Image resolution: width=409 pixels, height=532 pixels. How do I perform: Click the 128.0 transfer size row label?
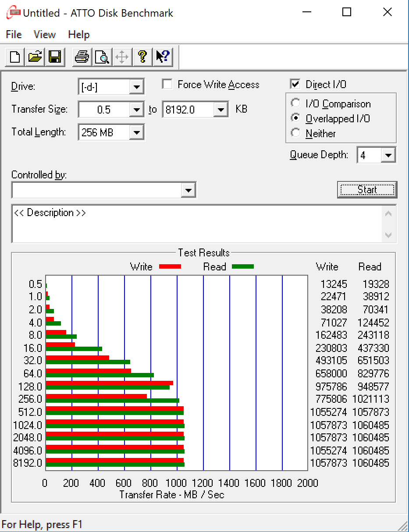pos(30,387)
